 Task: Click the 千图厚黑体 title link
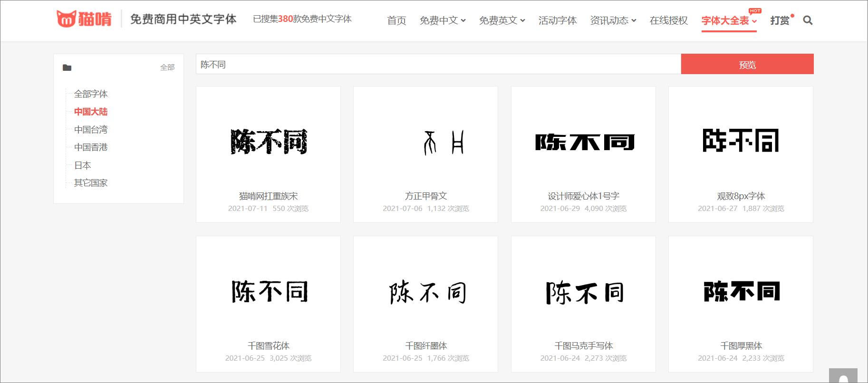(741, 345)
